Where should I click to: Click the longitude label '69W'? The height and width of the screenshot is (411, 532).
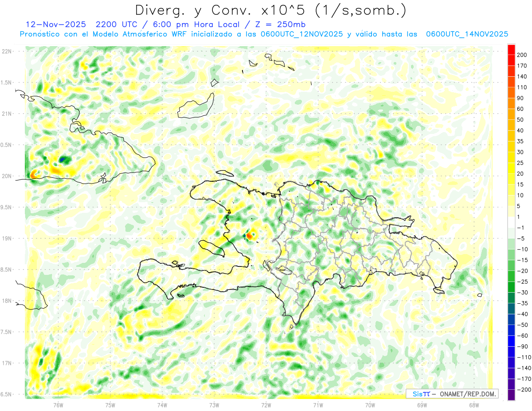(422, 405)
